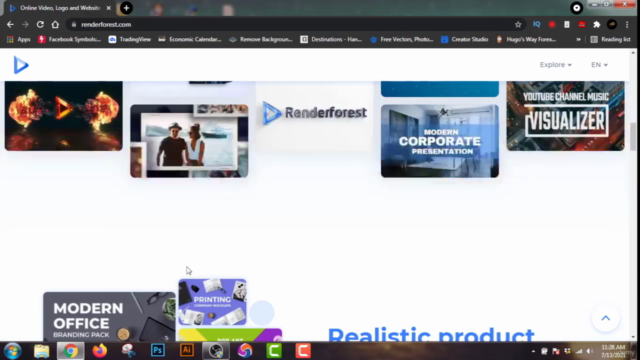Open the fire logo reveal thumbnail

(64, 116)
